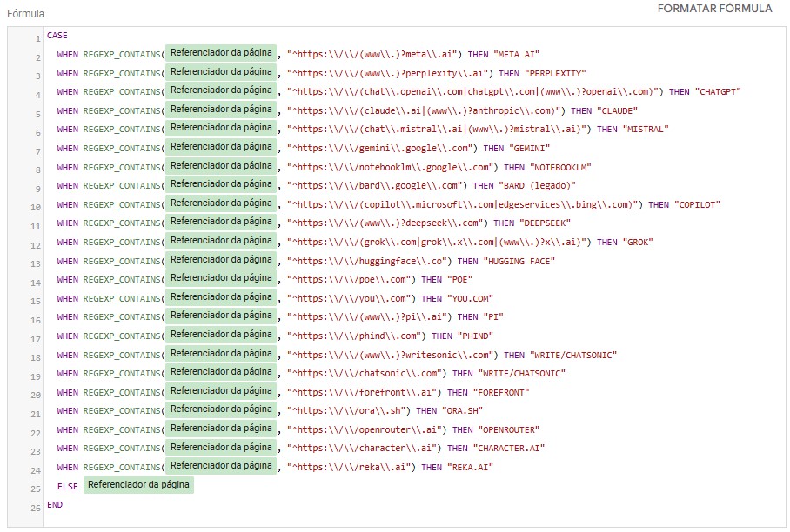
Task: Click the Fórmula label
Action: (x=25, y=14)
